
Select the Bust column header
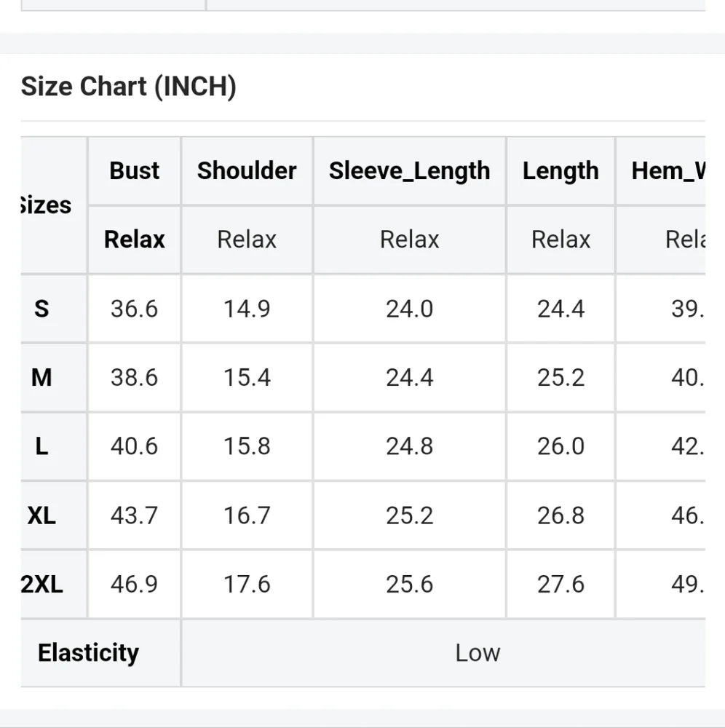coord(135,171)
